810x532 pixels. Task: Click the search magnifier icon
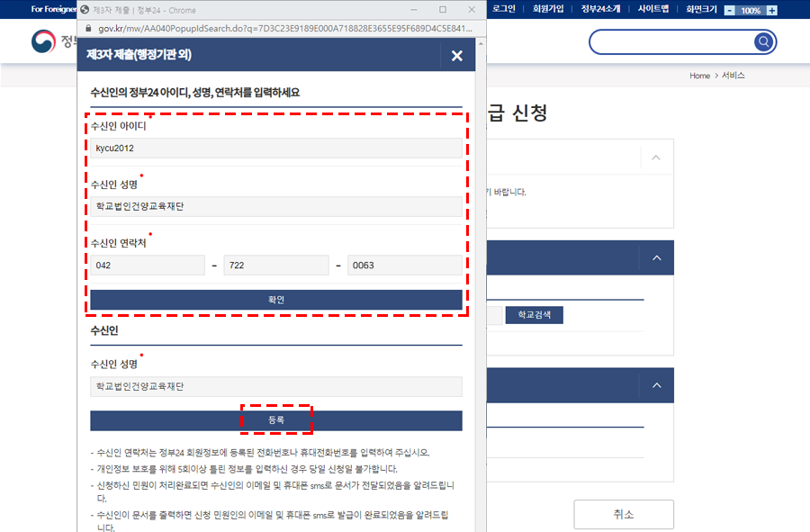click(763, 41)
